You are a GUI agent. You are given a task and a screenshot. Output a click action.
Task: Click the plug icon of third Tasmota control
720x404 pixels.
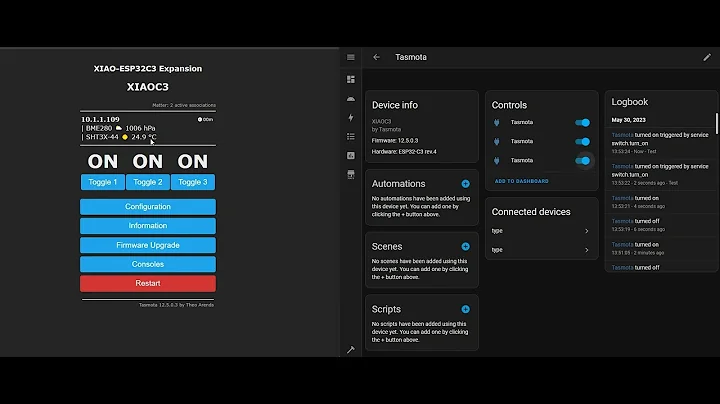[x=496, y=161]
